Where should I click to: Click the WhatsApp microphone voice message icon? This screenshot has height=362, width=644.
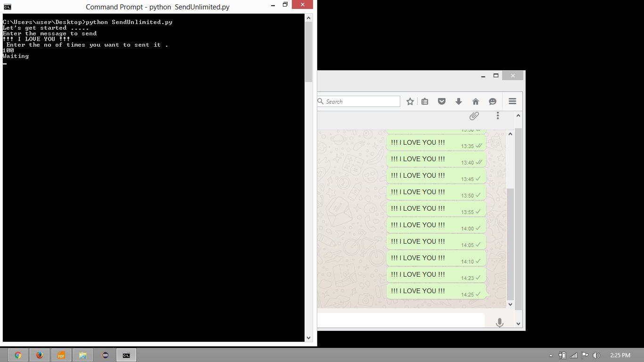click(x=500, y=323)
